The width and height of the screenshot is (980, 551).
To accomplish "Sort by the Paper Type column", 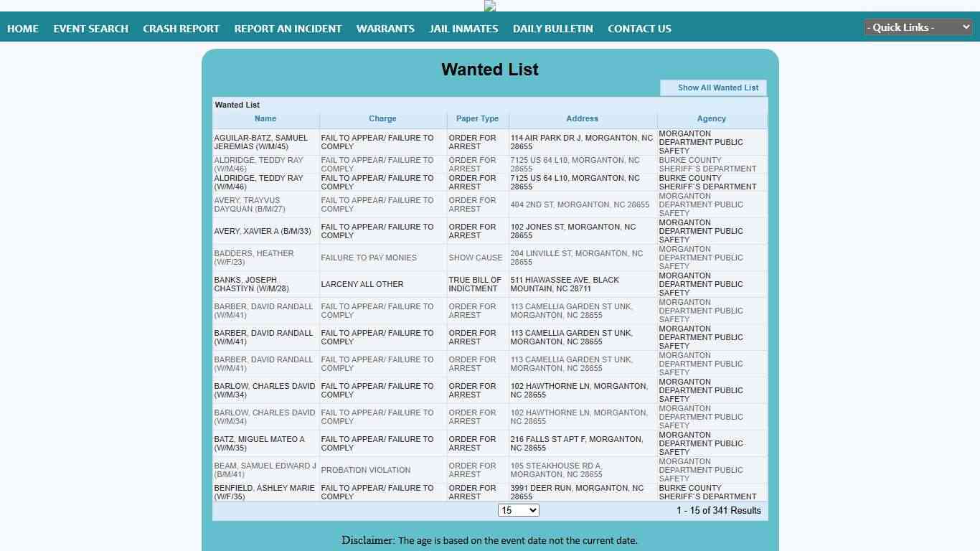I will (x=477, y=118).
